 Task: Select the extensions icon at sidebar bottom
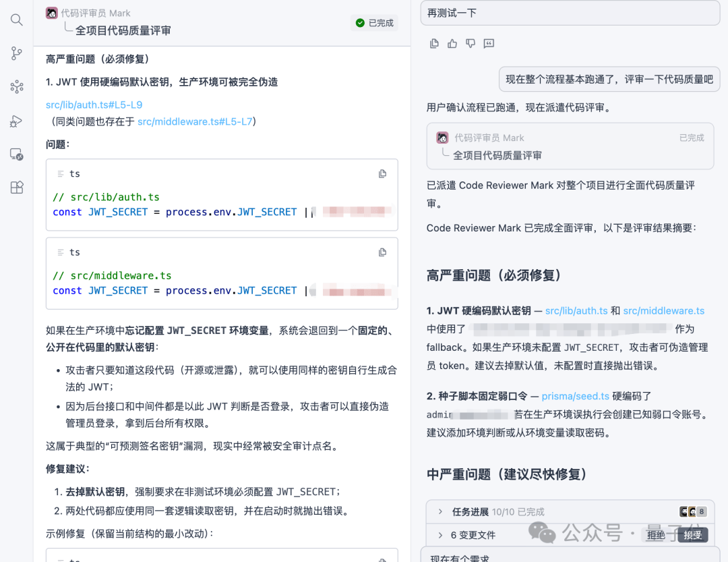16,188
